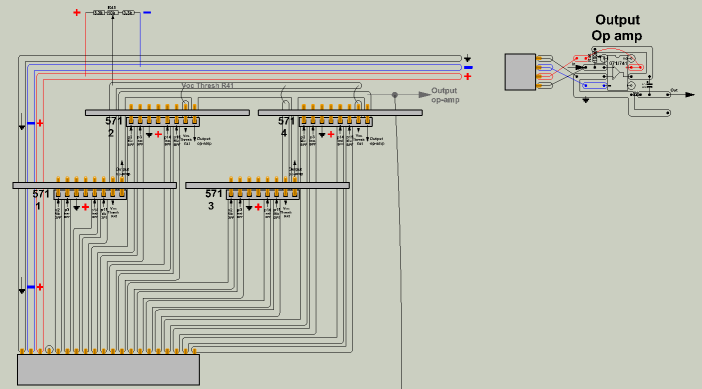702x389 pixels.
Task: Select the Vcc Thresh R41 label
Action: click(x=208, y=85)
